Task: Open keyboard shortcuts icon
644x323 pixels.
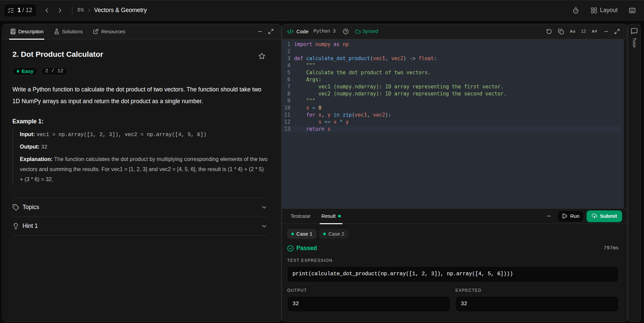Action: [x=632, y=10]
